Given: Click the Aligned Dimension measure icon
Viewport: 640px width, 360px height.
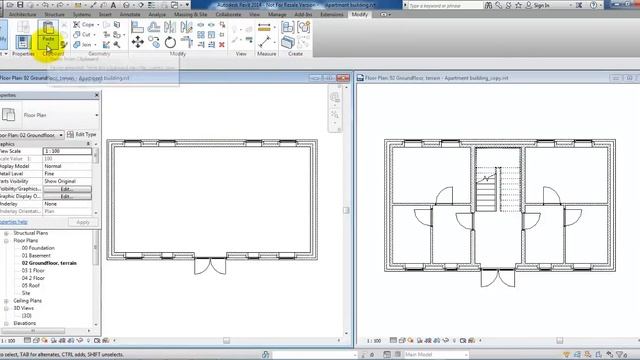Looking at the screenshot, I should tap(264, 28).
